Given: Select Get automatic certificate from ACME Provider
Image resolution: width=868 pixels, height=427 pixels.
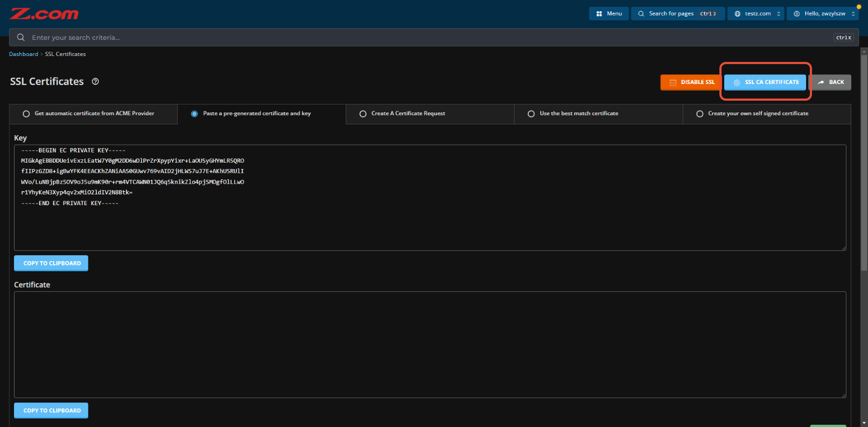Looking at the screenshot, I should [x=93, y=114].
